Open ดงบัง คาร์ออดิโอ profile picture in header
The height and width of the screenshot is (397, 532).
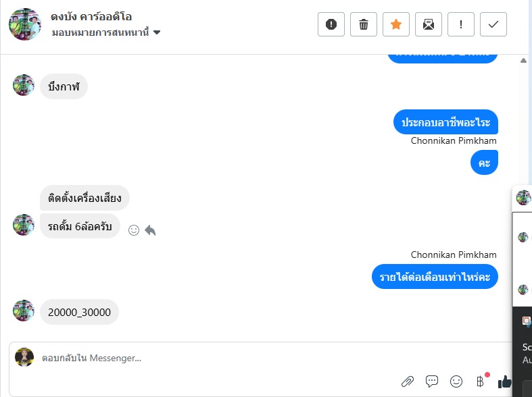[25, 24]
